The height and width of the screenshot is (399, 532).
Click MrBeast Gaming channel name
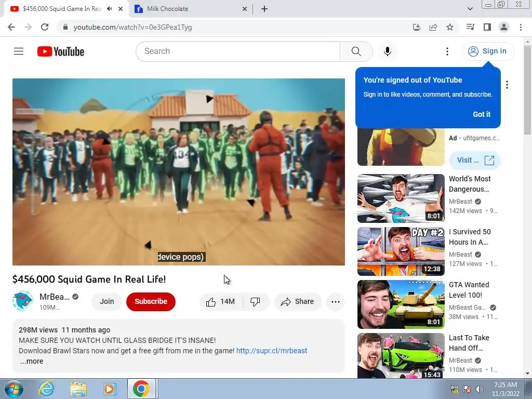pos(467,308)
